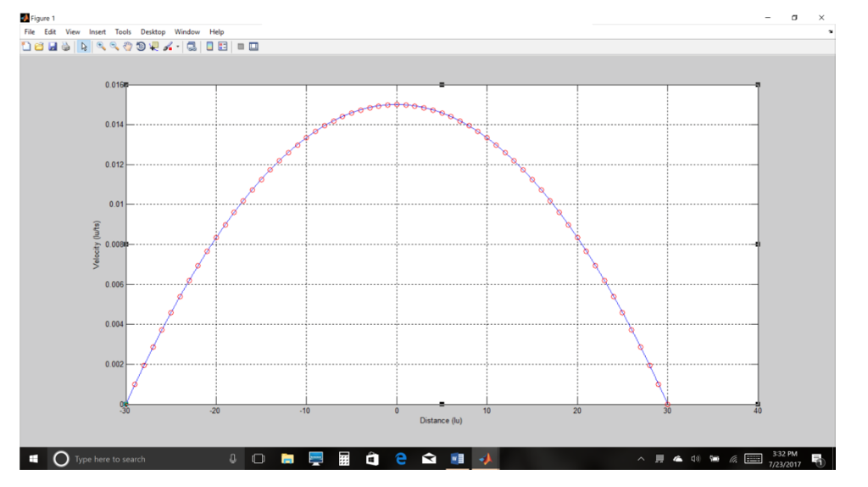Click the New Figure toolbar icon
The height and width of the screenshot is (487, 868).
click(x=26, y=47)
